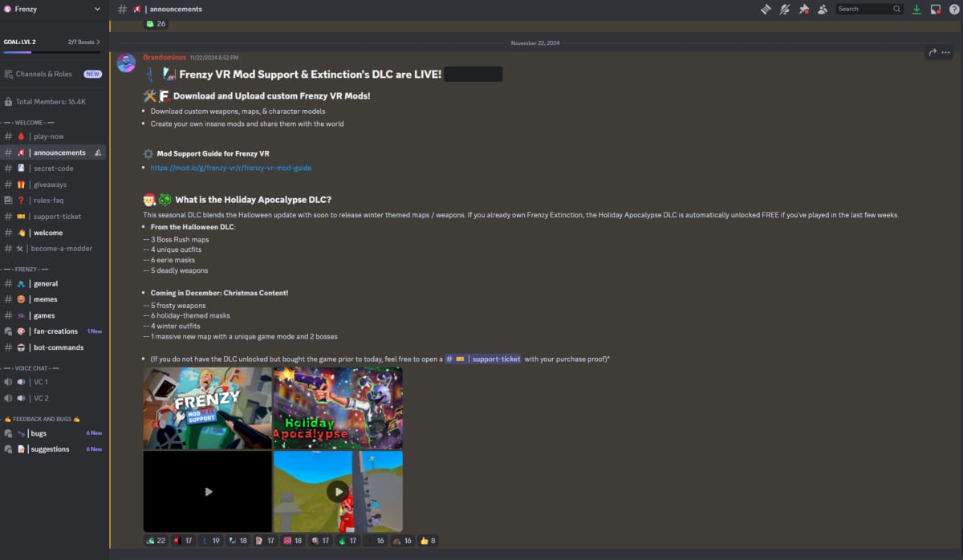Toggle the thumbs up reaction with 8
This screenshot has height=560, width=963.
click(x=429, y=541)
